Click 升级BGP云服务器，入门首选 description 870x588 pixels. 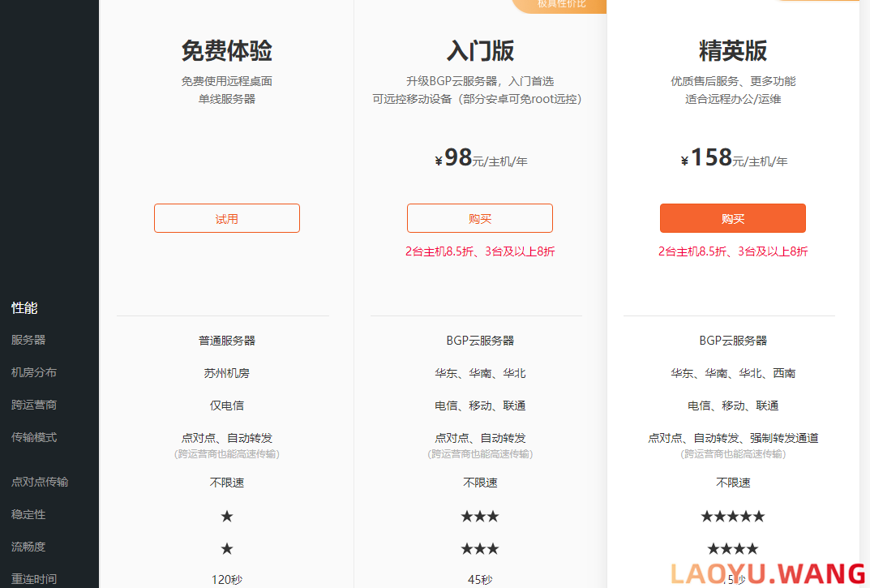pos(480,81)
